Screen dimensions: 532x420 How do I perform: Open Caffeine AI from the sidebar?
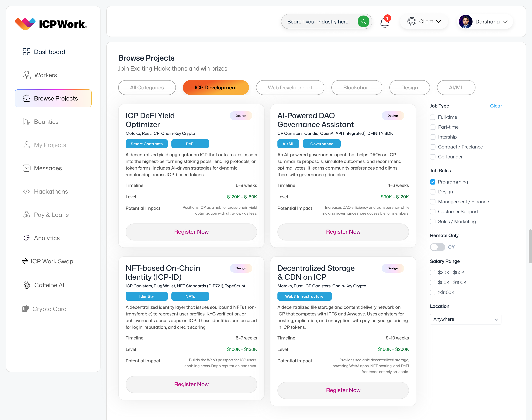point(49,285)
